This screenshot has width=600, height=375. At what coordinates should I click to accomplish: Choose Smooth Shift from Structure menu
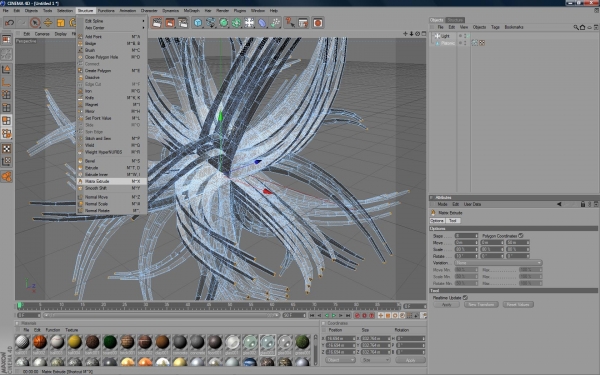111,188
